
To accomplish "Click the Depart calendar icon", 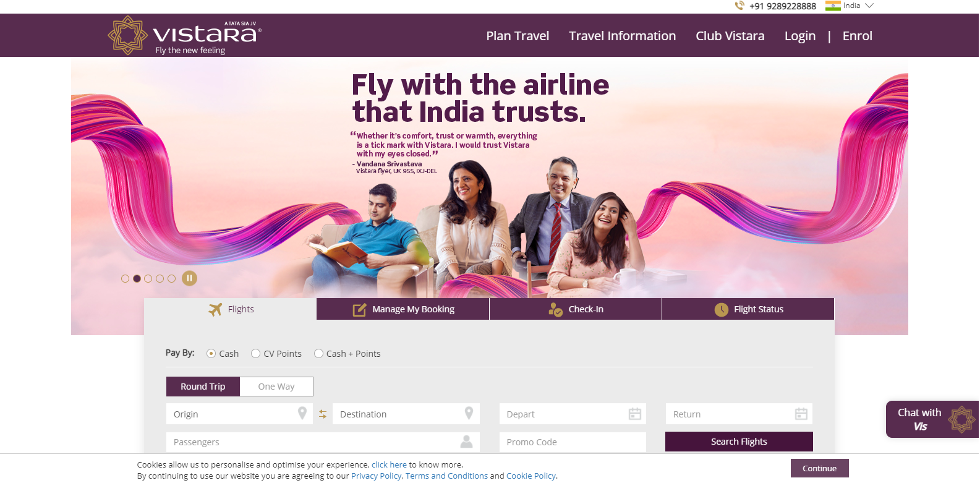I will 634,414.
